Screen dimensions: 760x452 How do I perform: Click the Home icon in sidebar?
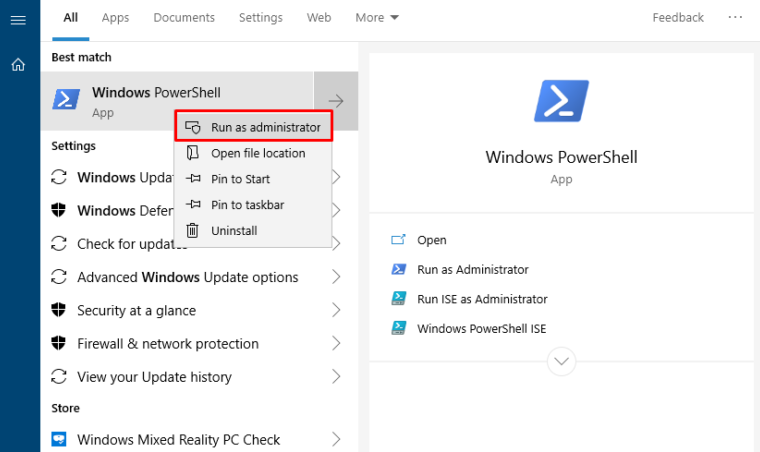pos(18,64)
